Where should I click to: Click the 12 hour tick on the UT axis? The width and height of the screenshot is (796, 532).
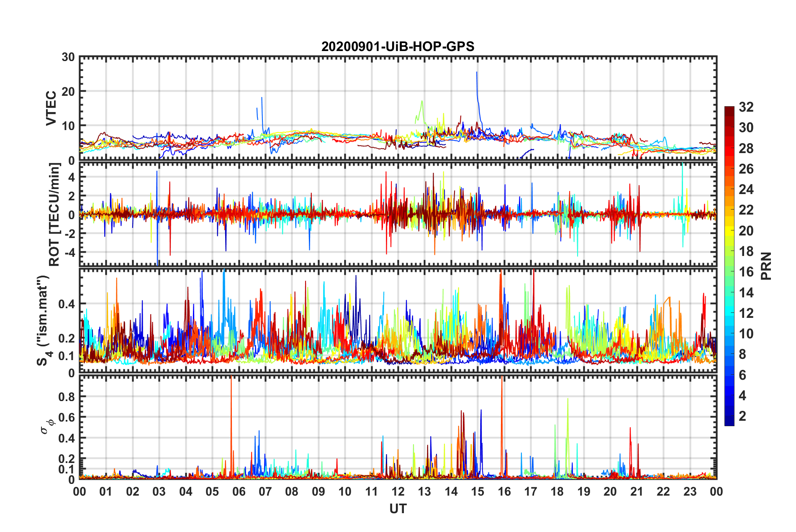pyautogui.click(x=398, y=491)
